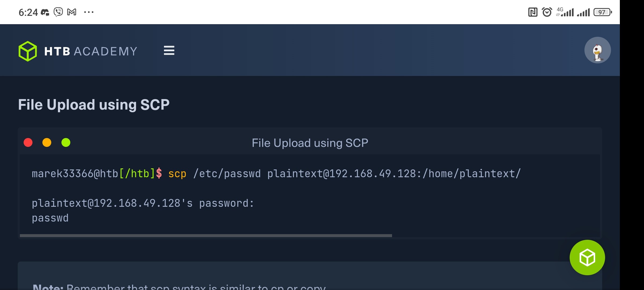
Task: Click the orange terminal window dot
Action: click(47, 143)
